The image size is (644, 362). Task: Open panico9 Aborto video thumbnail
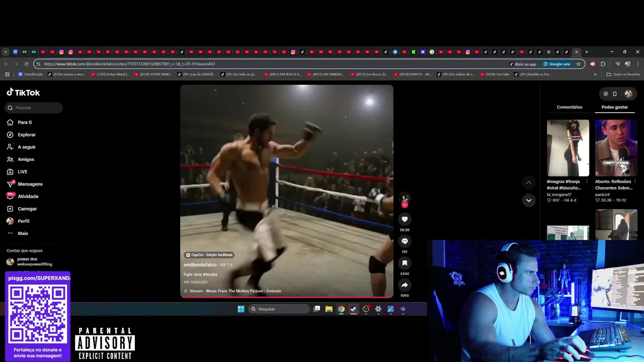[x=616, y=148]
